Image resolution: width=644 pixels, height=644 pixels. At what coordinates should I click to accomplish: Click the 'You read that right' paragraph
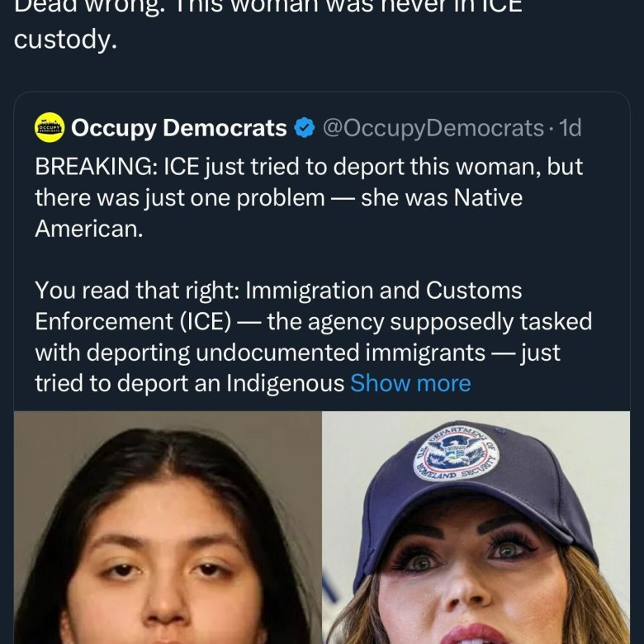(314, 337)
